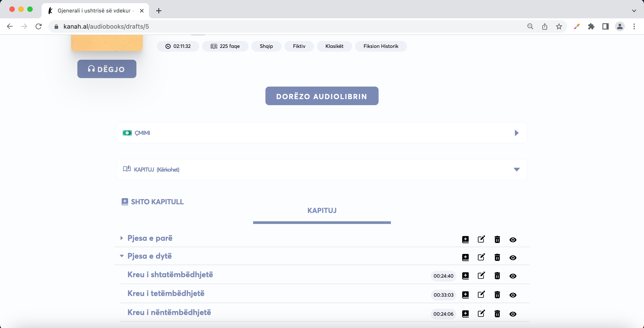
Task: Toggle visibility of Pjesa e parë
Action: (x=513, y=240)
